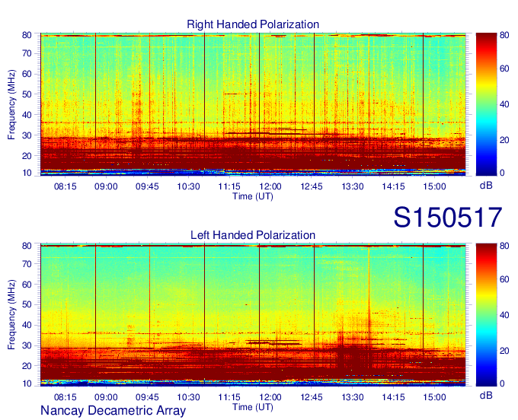Screen dimensions: 518x420
Task: Click the 60 frequency tick of the Left Handed plot
Action: pyautogui.click(x=27, y=285)
